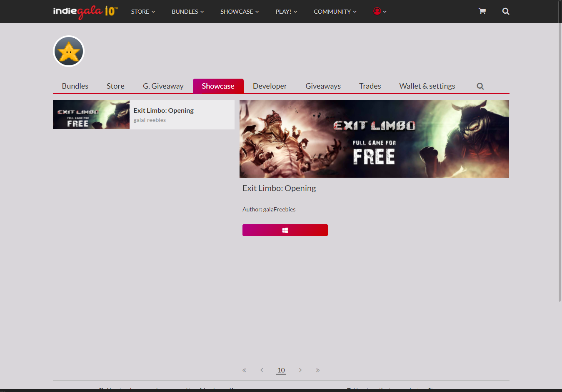The width and height of the screenshot is (562, 392).
Task: Click the top bar search magnifier
Action: coord(506,11)
